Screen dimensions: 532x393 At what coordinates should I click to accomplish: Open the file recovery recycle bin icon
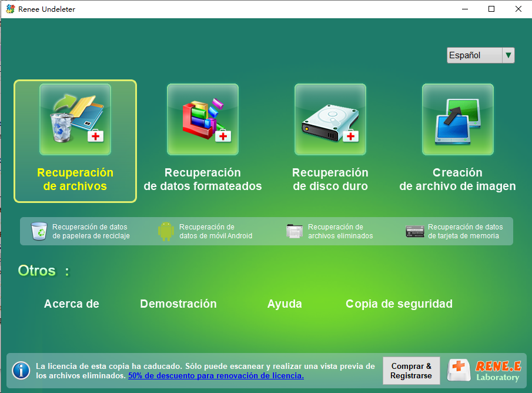pos(75,119)
